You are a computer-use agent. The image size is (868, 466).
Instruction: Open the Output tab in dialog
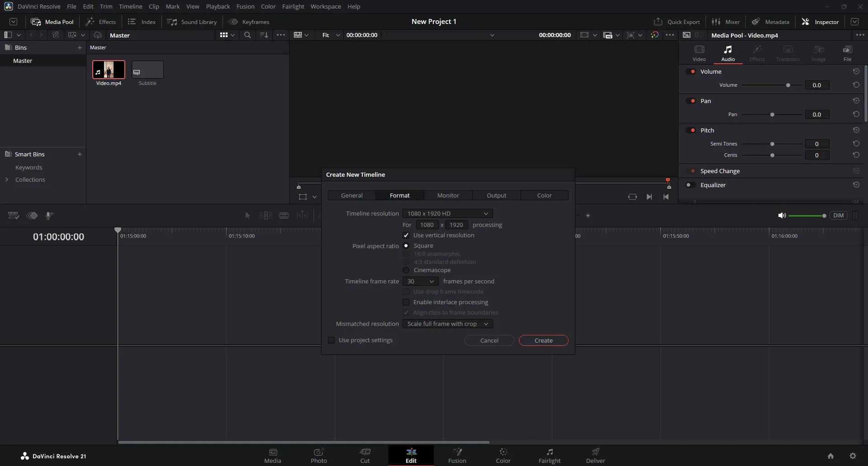tap(497, 195)
